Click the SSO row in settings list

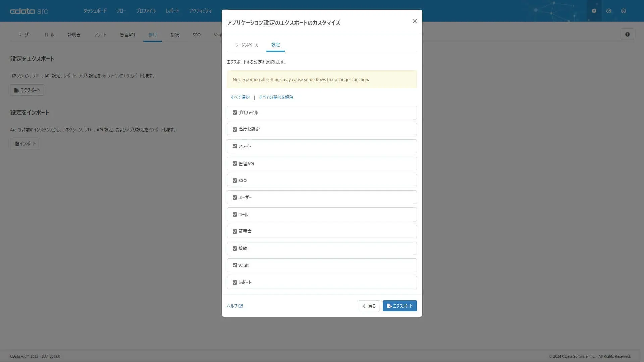tap(321, 180)
